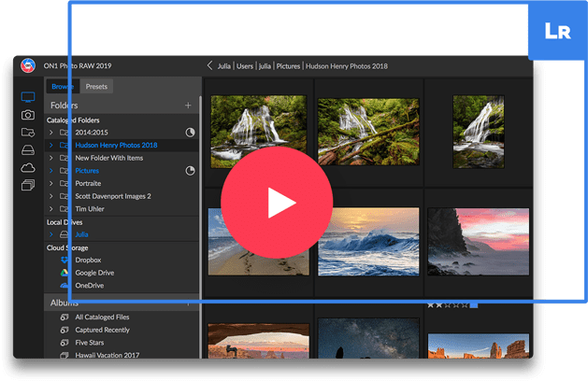Add a folder with the plus icon

coord(188,106)
